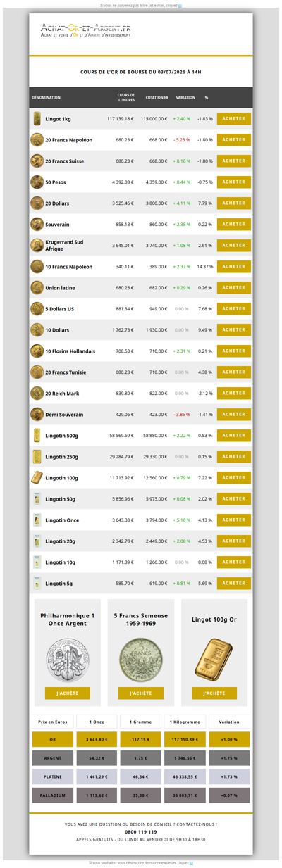Open the Philharmonique 1 Once Argent coin image
This screenshot has height=868, width=282.
[x=67, y=659]
